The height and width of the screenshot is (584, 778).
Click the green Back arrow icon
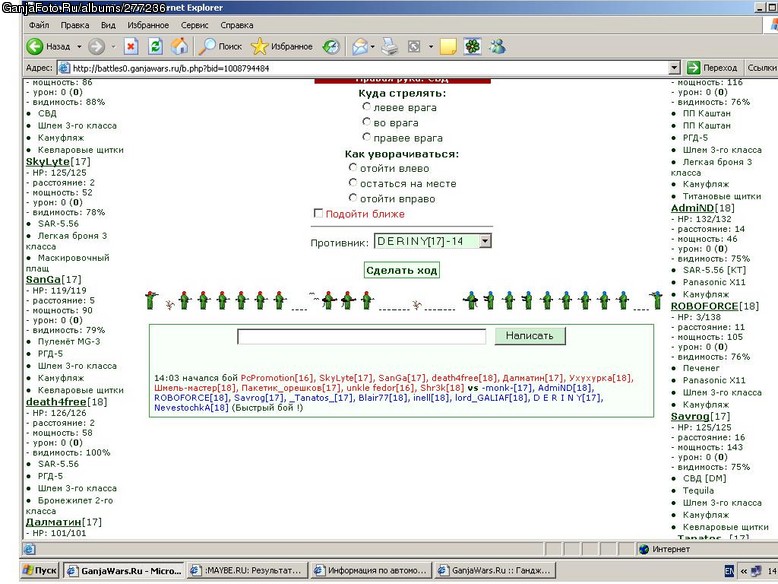click(x=35, y=47)
